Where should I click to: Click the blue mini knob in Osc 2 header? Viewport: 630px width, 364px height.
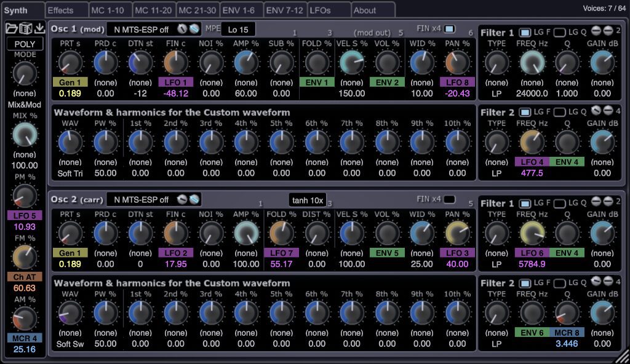194,199
